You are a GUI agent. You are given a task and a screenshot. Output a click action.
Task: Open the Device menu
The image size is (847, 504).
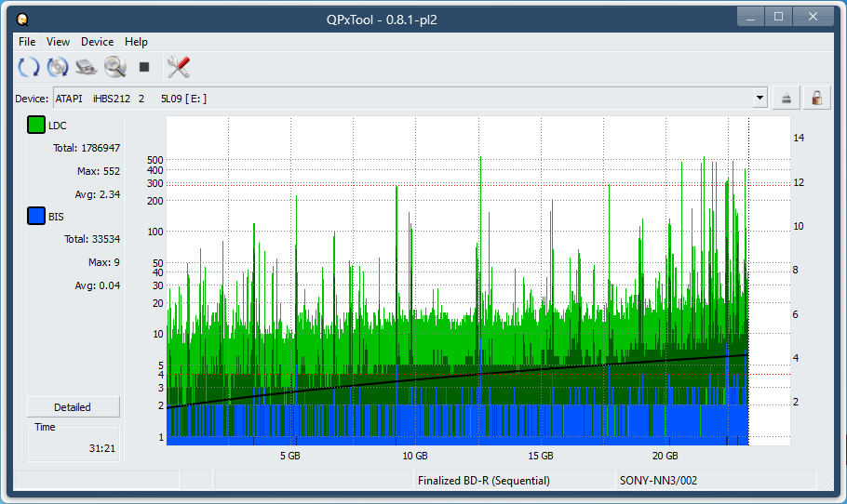pyautogui.click(x=97, y=42)
